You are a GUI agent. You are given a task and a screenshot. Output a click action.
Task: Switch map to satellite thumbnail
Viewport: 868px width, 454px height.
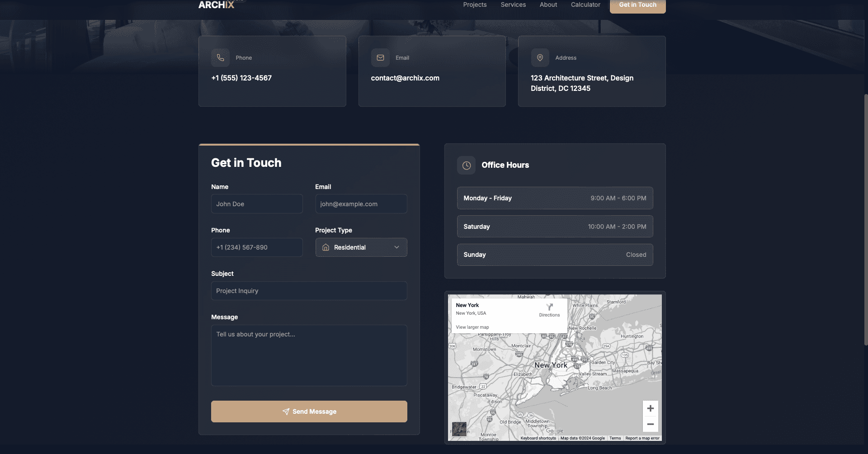[x=459, y=429]
